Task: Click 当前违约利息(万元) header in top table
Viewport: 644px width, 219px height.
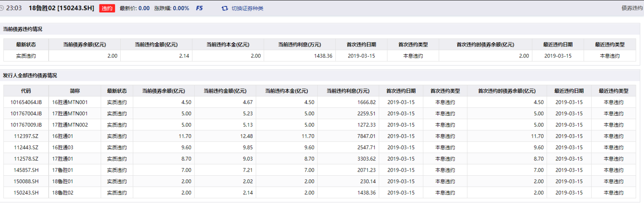Action: click(299, 45)
